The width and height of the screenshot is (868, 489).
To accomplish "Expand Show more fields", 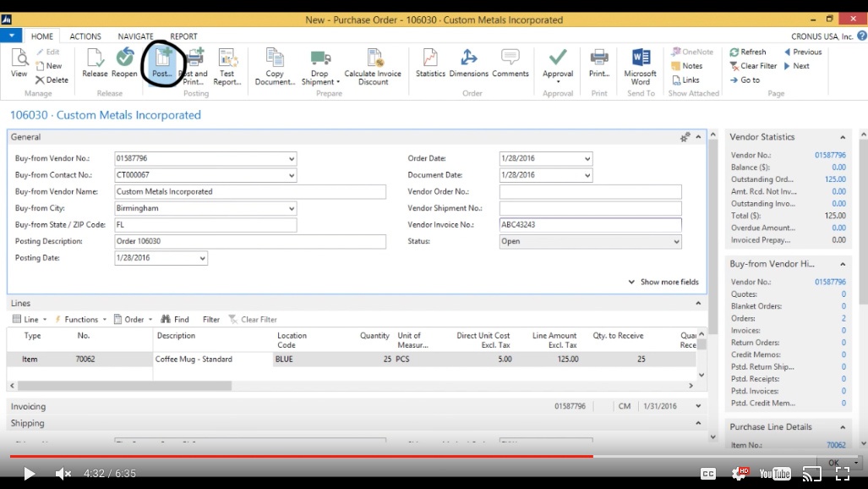I will (663, 282).
